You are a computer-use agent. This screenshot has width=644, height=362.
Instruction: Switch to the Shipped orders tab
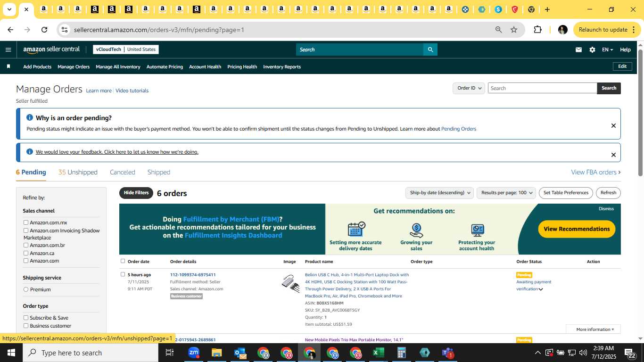point(158,172)
